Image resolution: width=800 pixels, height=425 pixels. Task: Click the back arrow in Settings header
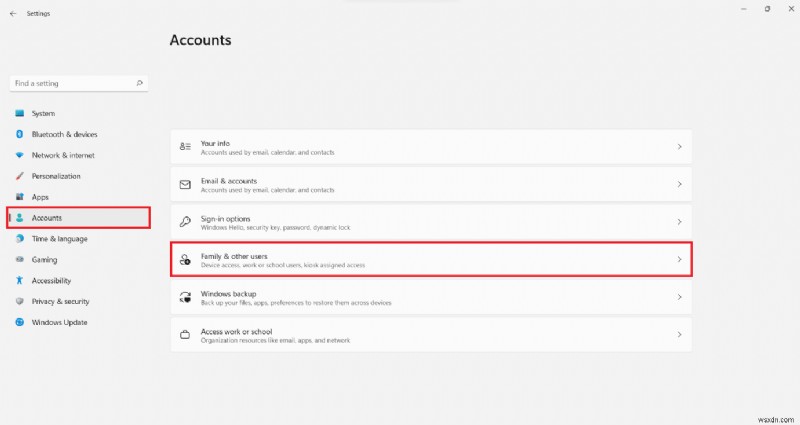[12, 14]
